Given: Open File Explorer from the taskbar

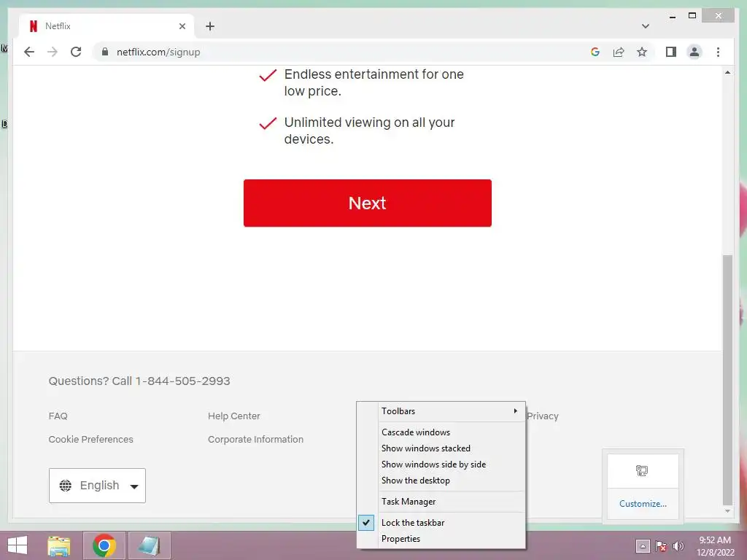Looking at the screenshot, I should 59,545.
